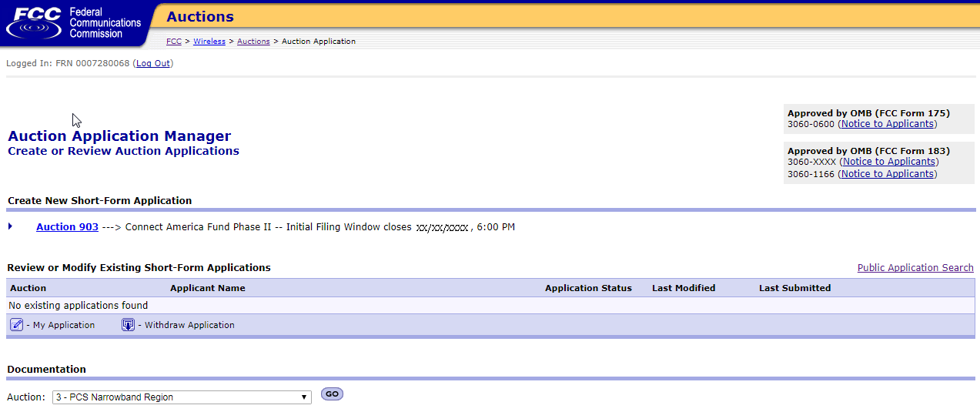The image size is (980, 412).
Task: Click 'Logged In: FRN 0007280068' text
Action: [68, 63]
